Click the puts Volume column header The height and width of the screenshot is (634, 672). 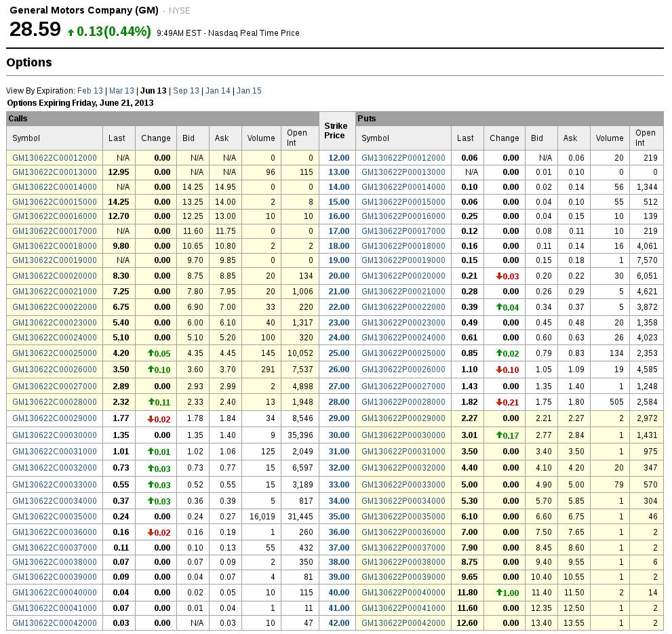pyautogui.click(x=610, y=138)
